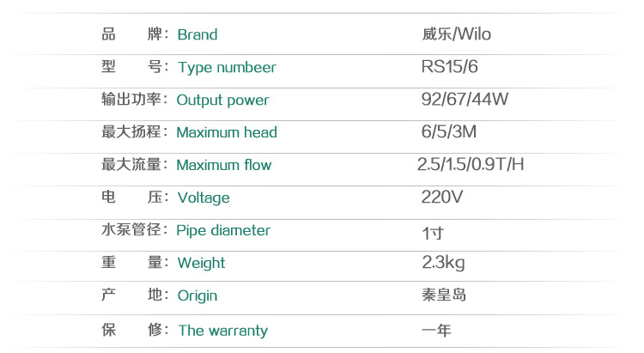Click the 威乐/Wilo brand value
This screenshot has width=644, height=353.
point(456,35)
